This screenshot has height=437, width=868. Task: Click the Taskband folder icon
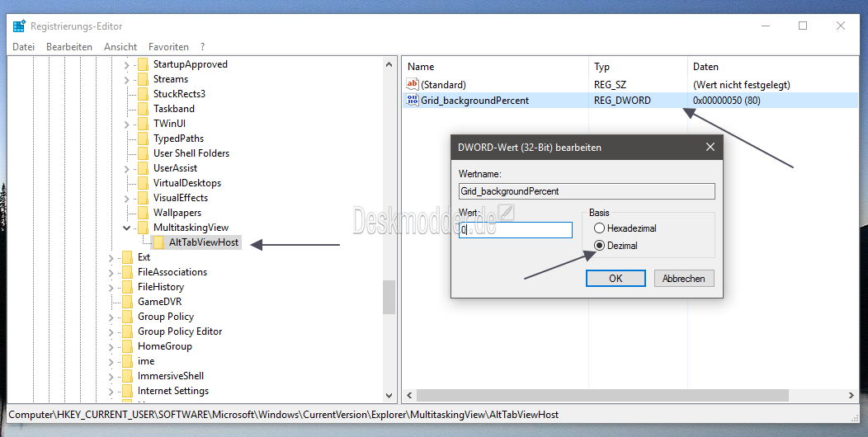(x=143, y=109)
